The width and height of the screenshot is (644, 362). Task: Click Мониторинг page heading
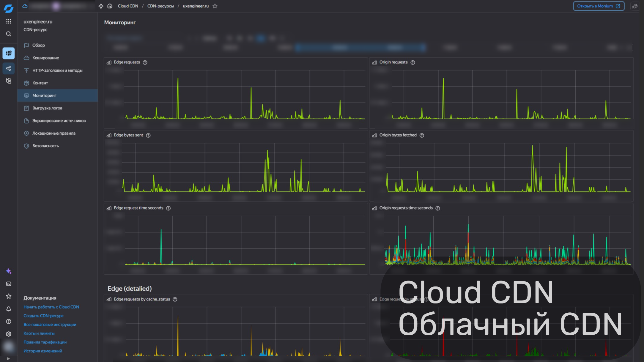click(120, 23)
